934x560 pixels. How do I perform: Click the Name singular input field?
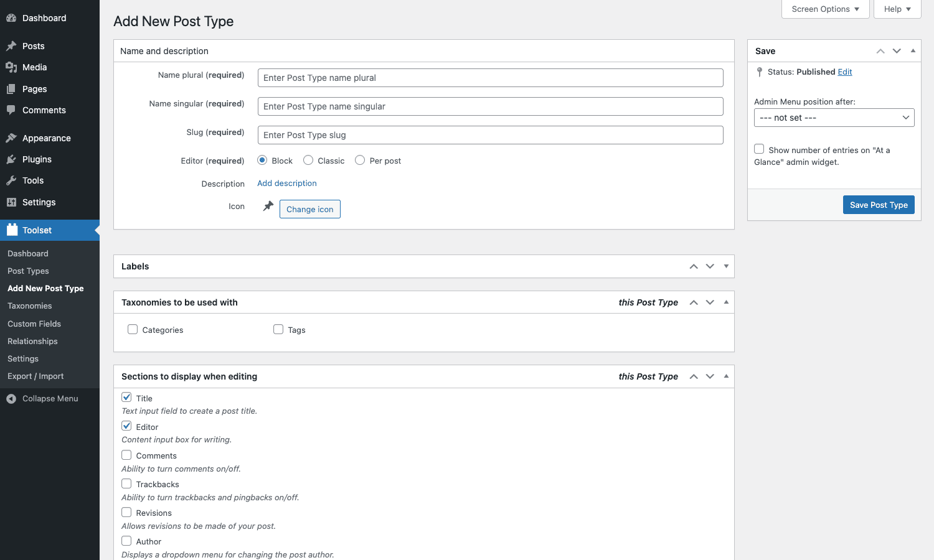tap(491, 106)
